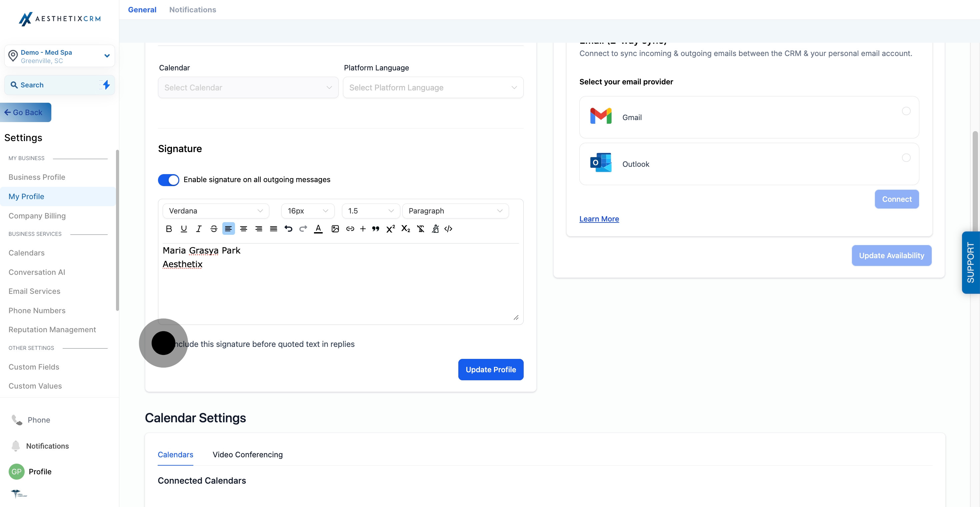The height and width of the screenshot is (507, 980).
Task: Open the source code view icon
Action: click(x=448, y=229)
